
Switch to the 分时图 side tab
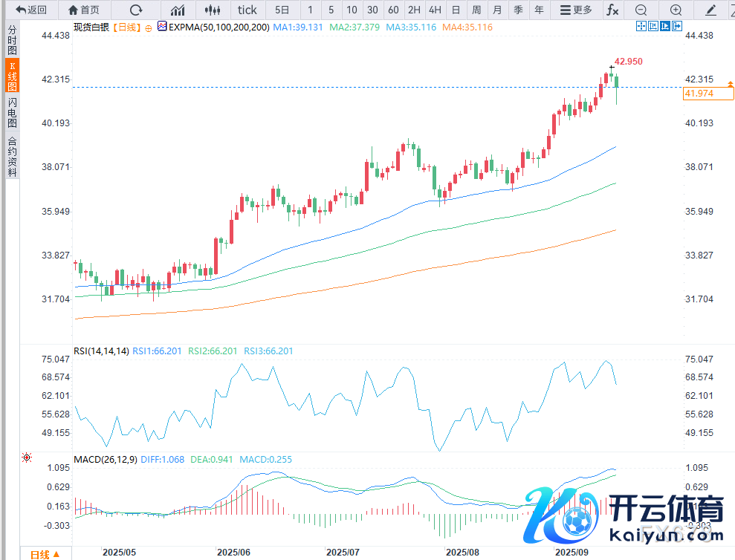point(12,40)
